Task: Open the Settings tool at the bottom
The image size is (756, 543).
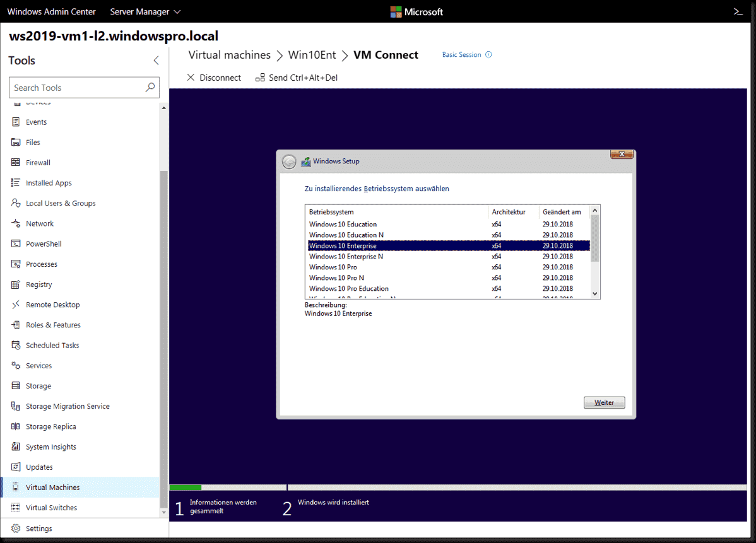Action: click(39, 528)
